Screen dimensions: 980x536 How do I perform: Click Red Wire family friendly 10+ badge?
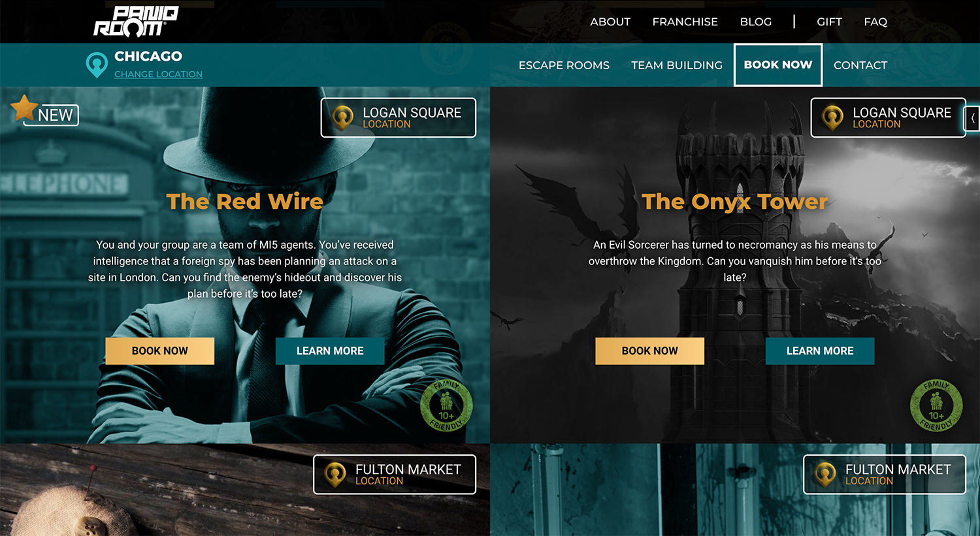[446, 405]
